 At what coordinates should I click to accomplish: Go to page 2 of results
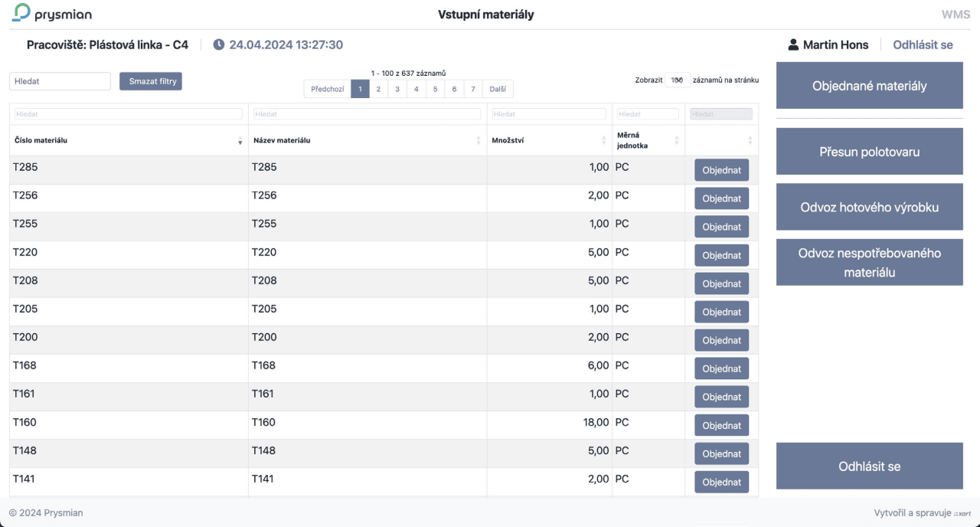[378, 89]
